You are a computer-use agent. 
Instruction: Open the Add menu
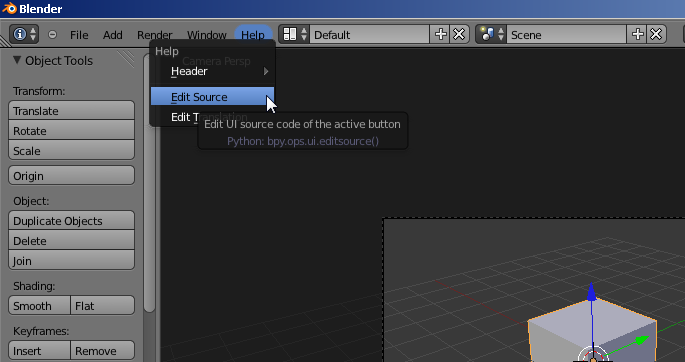point(113,35)
